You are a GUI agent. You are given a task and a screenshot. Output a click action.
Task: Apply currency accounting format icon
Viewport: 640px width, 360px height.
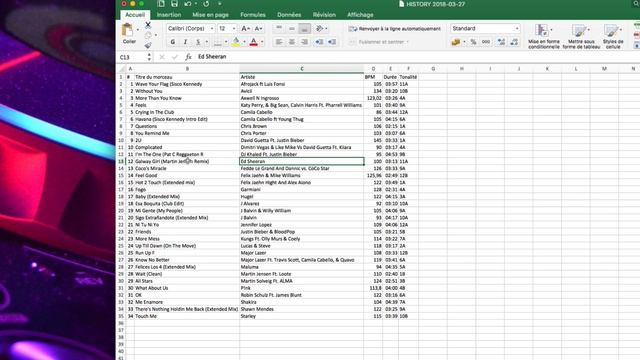[456, 42]
